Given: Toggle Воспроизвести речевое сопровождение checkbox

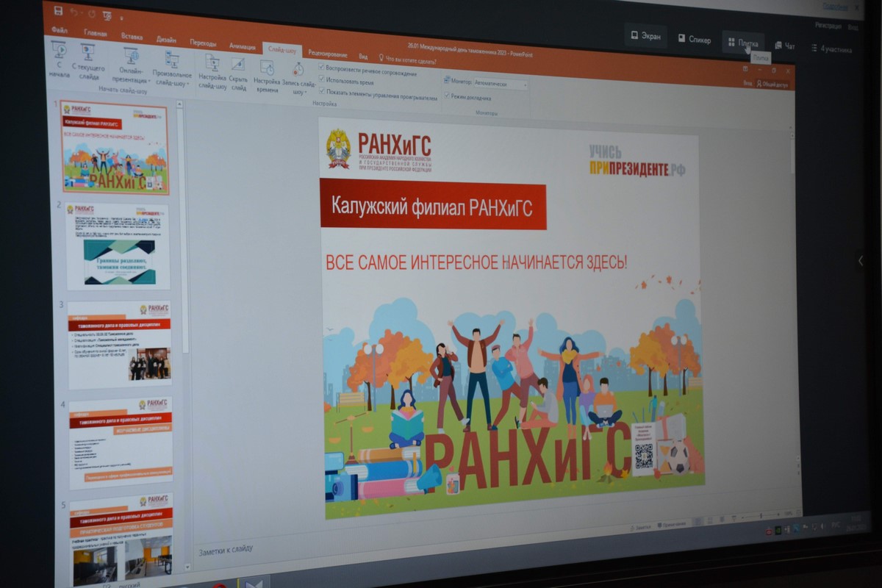Looking at the screenshot, I should (x=321, y=66).
